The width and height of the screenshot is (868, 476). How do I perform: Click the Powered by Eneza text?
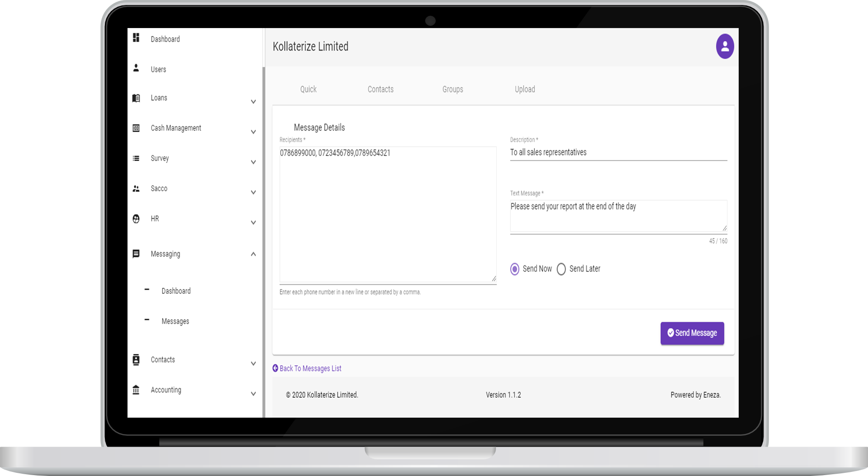695,395
